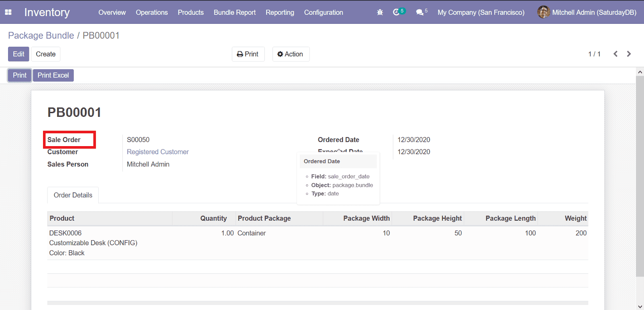Viewport: 644px width, 310px height.
Task: Open the Reporting menu
Action: click(x=280, y=12)
